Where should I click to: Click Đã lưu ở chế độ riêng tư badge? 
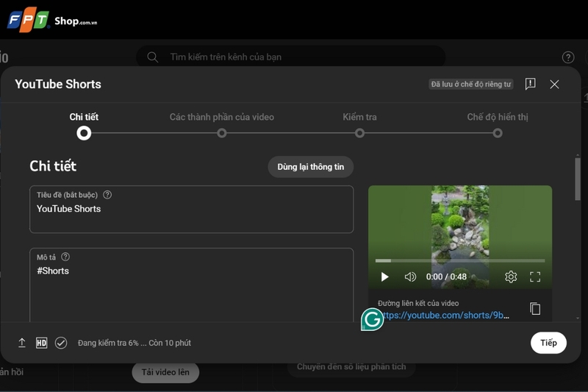pos(470,84)
